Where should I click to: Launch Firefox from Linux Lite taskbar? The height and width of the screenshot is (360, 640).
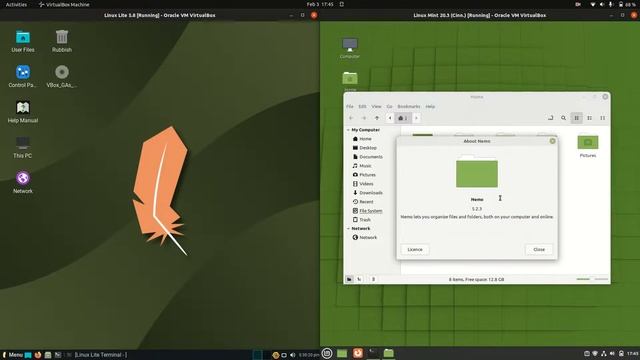pyautogui.click(x=38, y=355)
